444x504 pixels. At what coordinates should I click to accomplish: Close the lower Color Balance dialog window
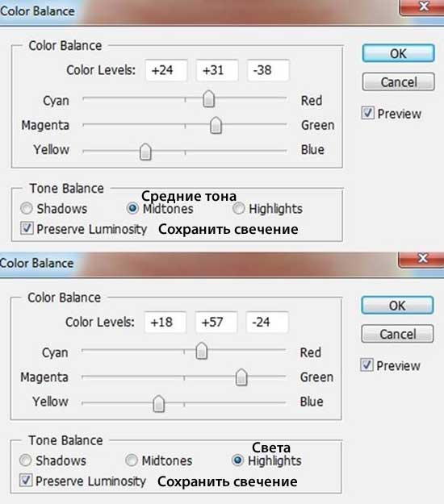point(423,258)
